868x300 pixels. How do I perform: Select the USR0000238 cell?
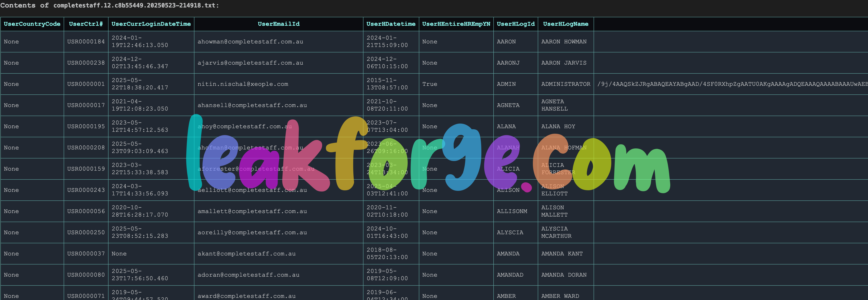[86, 63]
